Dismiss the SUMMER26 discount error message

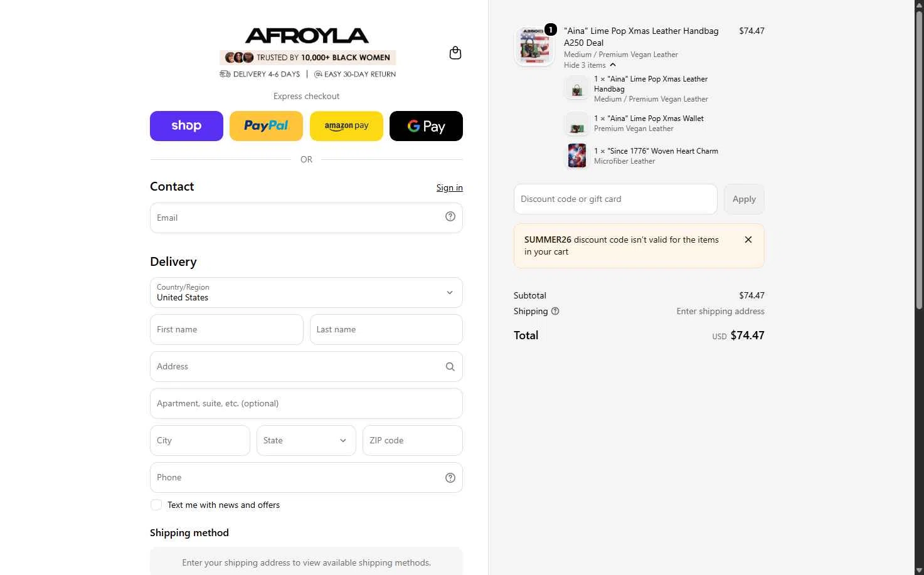748,240
